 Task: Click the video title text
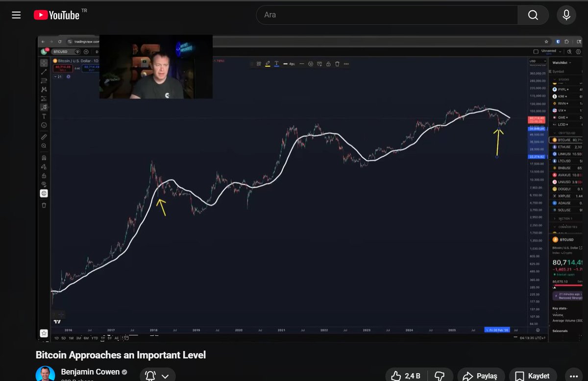(121, 355)
